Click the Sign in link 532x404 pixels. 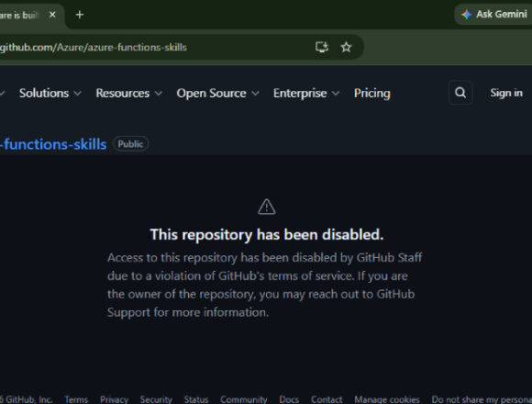click(x=506, y=93)
